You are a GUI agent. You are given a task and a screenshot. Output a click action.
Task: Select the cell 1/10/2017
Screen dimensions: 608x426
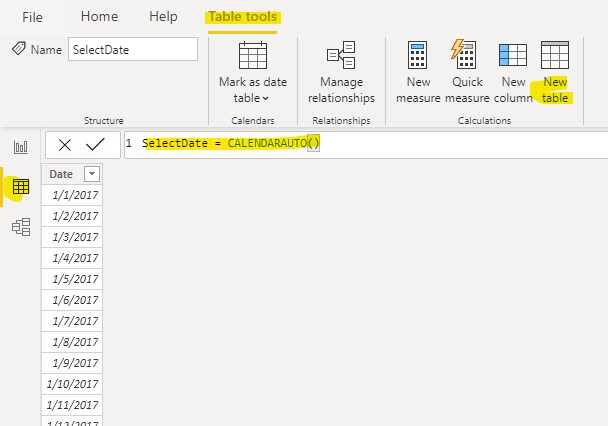click(72, 384)
